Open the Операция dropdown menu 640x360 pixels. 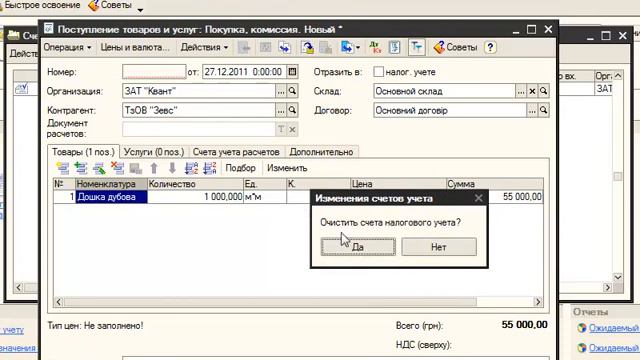click(x=68, y=47)
